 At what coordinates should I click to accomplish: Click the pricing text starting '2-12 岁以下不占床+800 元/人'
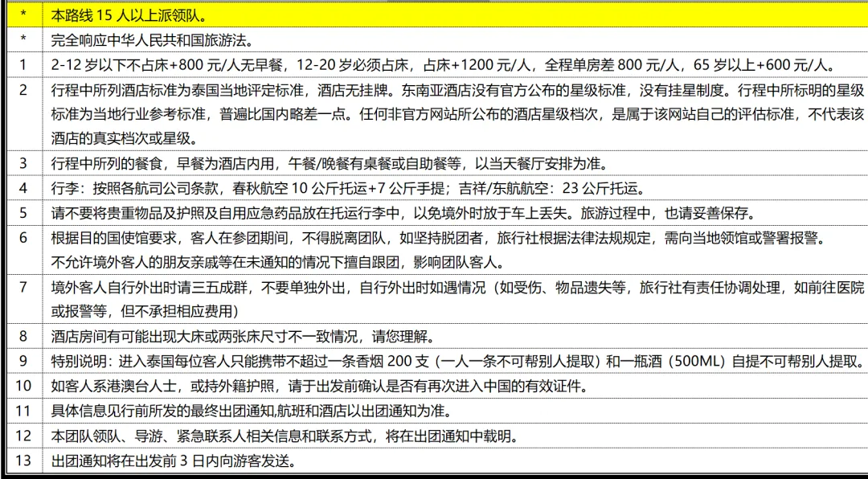[443, 65]
